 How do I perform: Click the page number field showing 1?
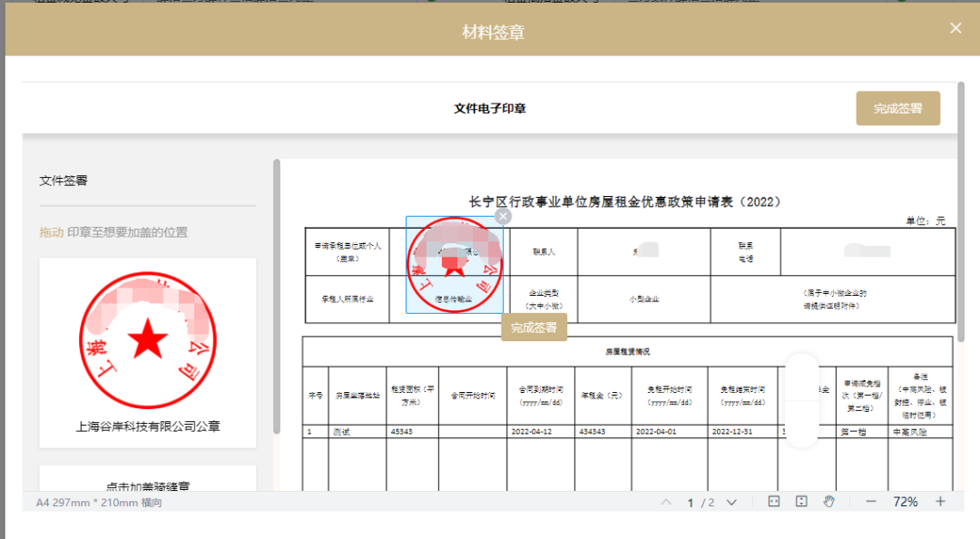click(691, 502)
